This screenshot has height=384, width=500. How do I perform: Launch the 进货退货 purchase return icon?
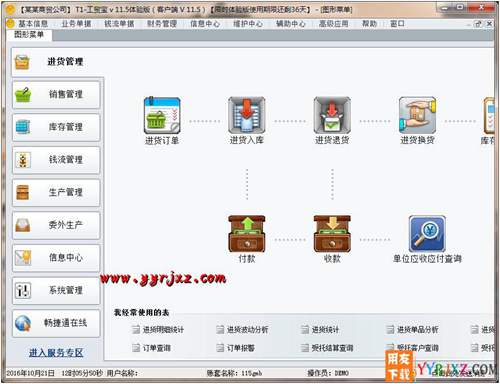(x=332, y=115)
